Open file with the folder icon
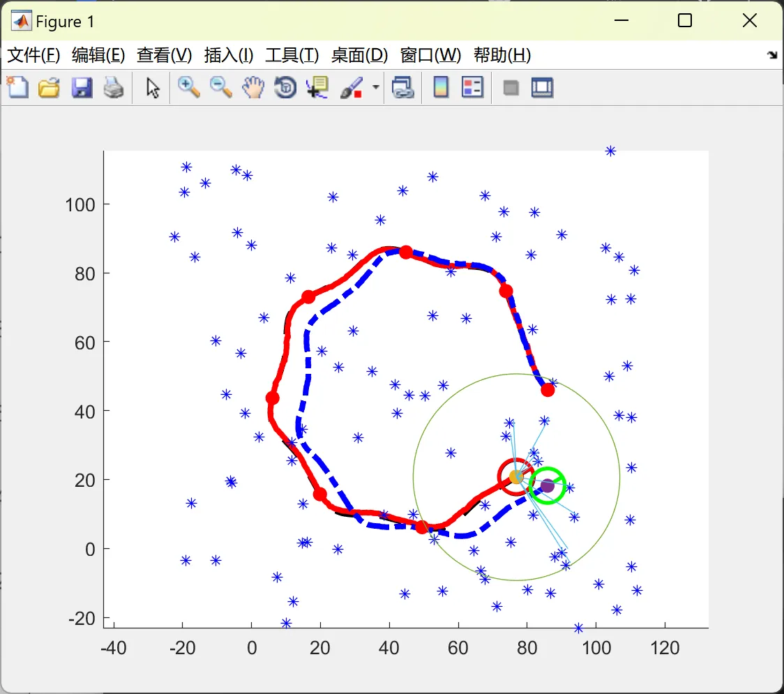 point(49,87)
